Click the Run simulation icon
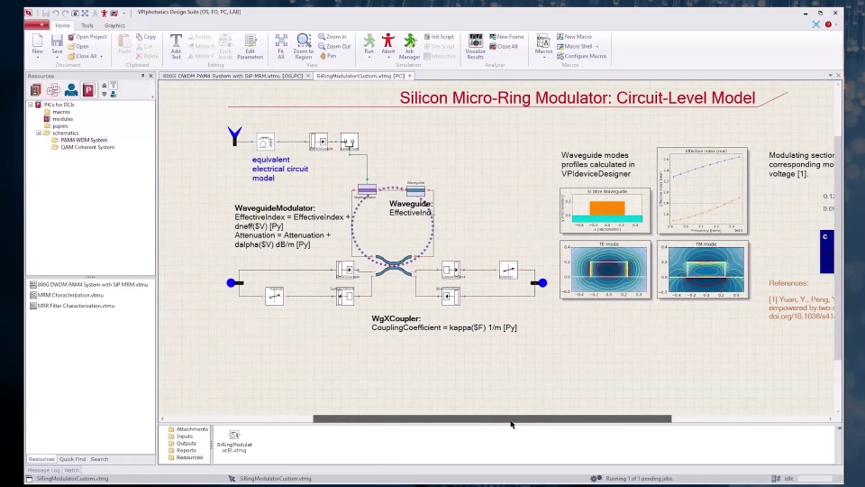The height and width of the screenshot is (487, 865). 369,44
